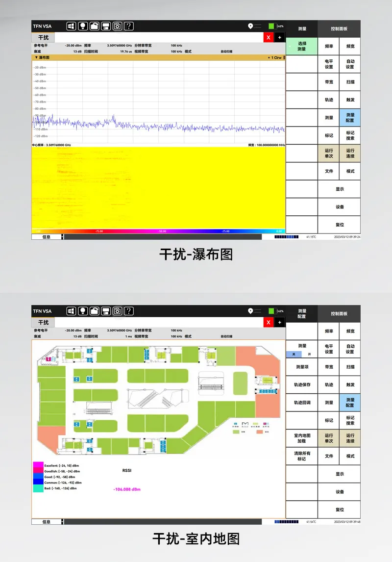Open help with the question mark icon on the indoor map screen

[129, 311]
